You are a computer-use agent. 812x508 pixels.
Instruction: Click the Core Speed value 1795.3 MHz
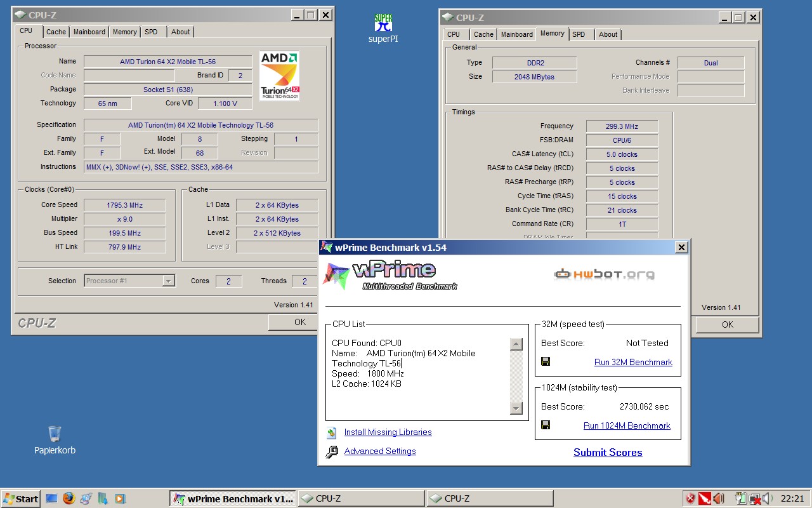(x=124, y=205)
